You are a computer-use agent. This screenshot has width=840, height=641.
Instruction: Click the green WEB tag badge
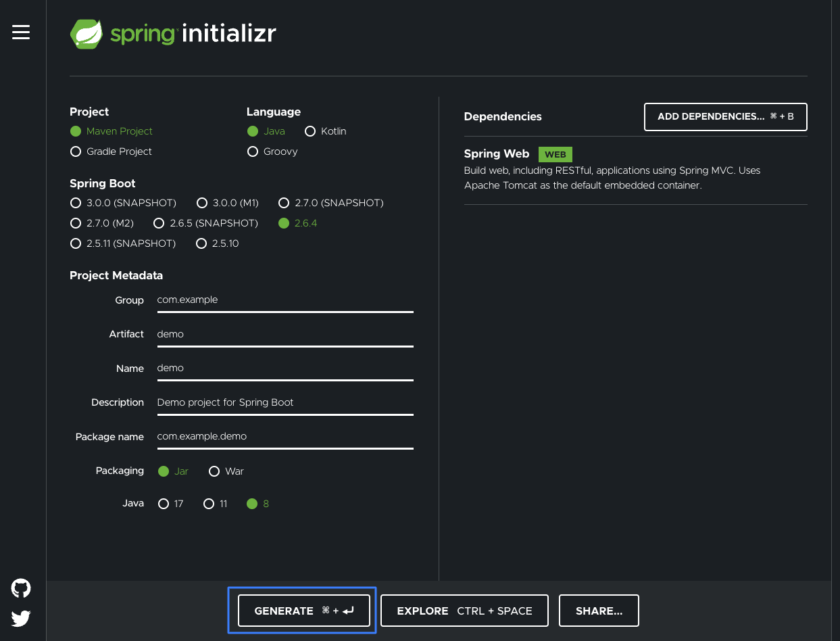(x=555, y=154)
